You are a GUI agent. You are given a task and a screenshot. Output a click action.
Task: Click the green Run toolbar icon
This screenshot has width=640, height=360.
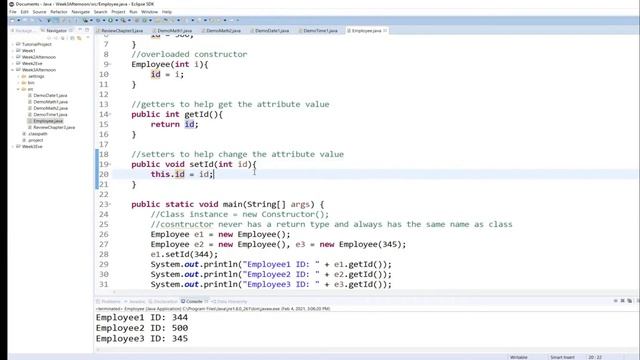tap(111, 20)
